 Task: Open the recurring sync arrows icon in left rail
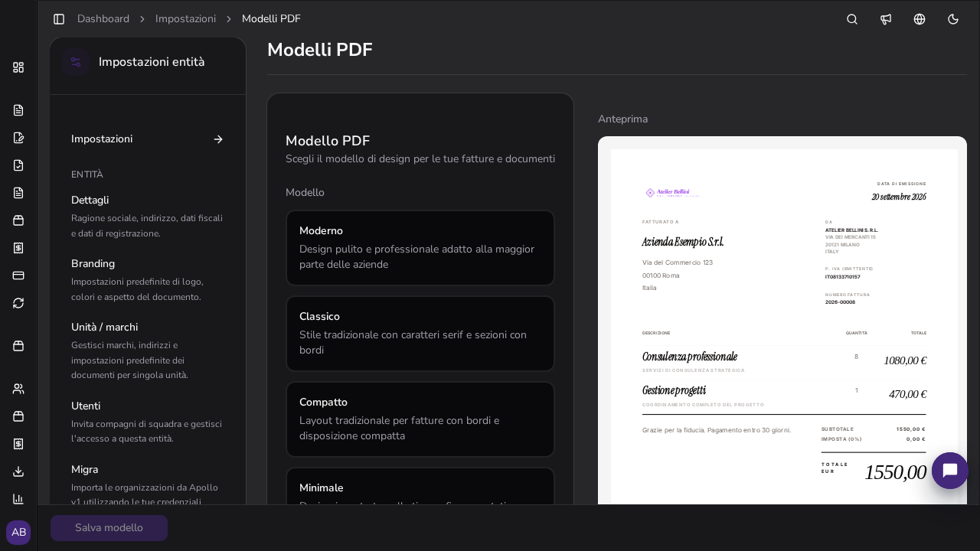tap(18, 303)
